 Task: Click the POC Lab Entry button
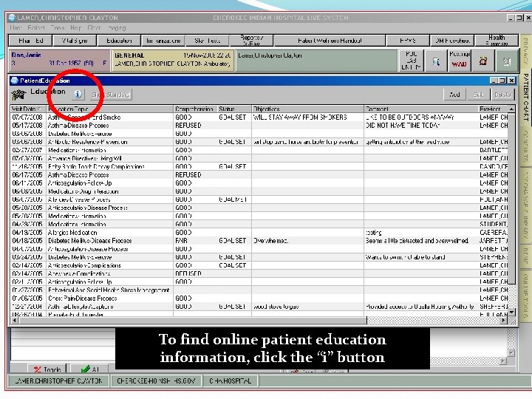(412, 60)
